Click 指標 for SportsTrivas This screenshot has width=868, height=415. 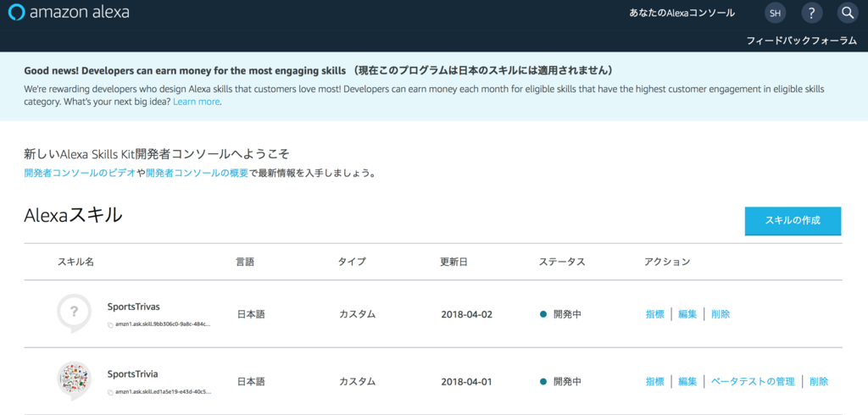point(654,314)
